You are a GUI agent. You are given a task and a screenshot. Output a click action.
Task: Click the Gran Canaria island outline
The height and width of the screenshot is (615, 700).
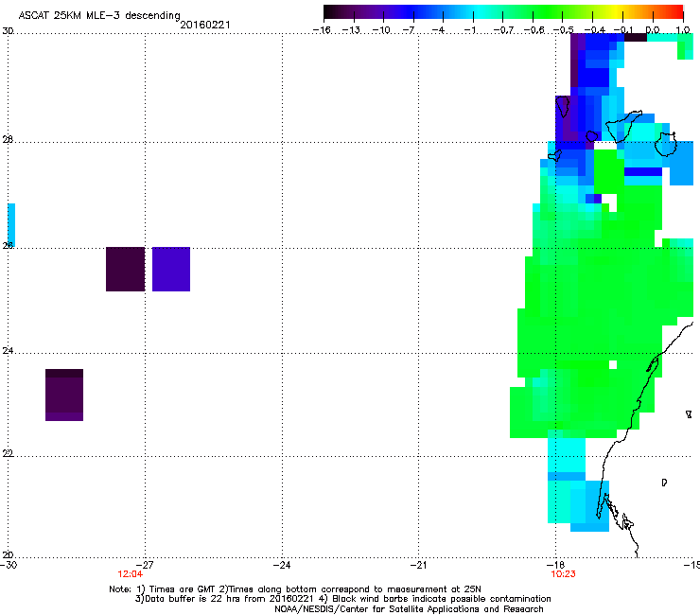pyautogui.click(x=666, y=144)
